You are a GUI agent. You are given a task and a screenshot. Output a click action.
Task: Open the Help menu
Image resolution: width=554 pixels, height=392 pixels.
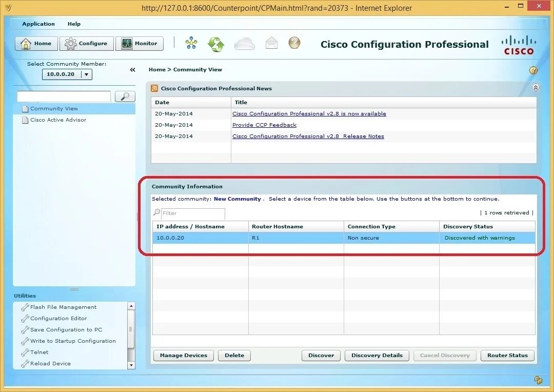pos(74,24)
